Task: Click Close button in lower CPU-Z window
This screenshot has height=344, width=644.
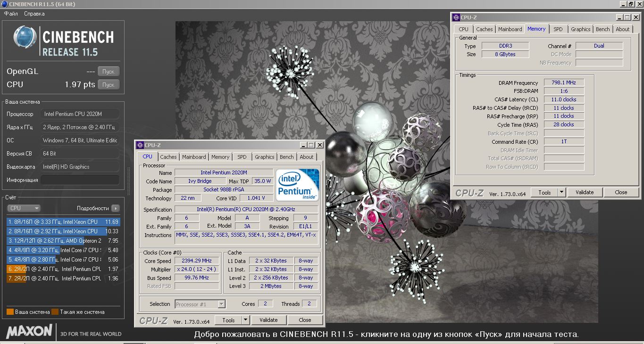Action: point(305,320)
